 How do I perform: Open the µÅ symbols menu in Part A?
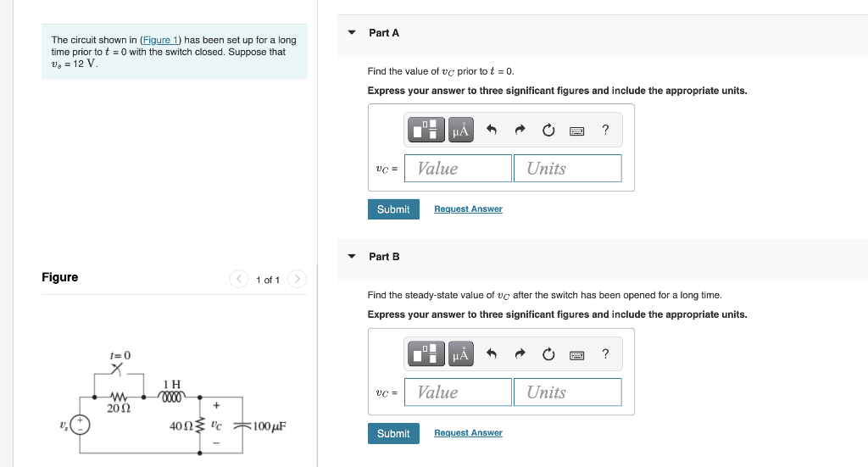(460, 130)
